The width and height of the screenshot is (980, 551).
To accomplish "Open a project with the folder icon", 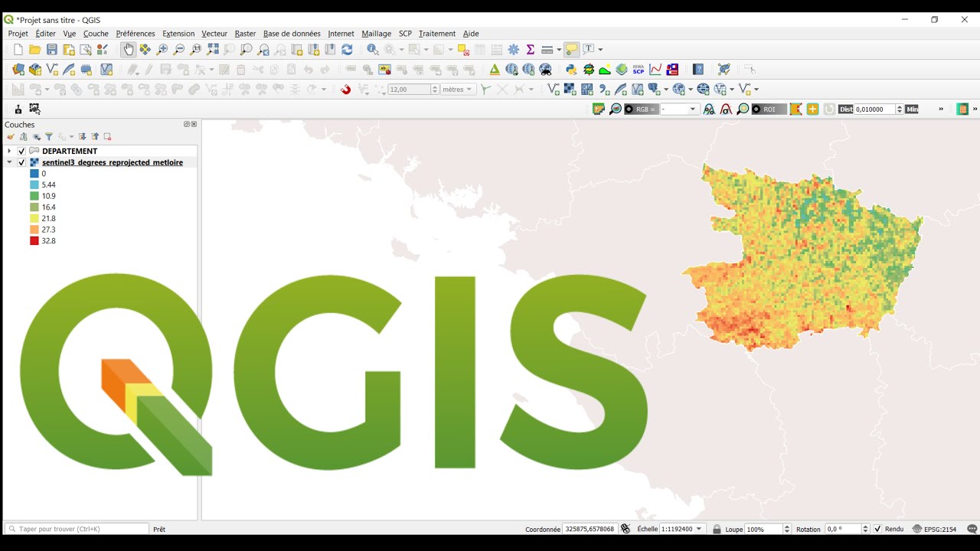I will 35,50.
